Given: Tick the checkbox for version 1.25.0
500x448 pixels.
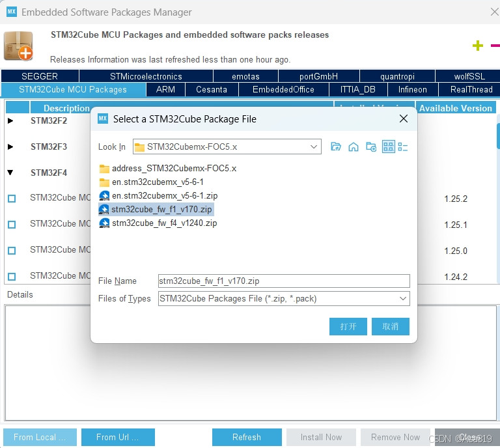Looking at the screenshot, I should tap(12, 251).
